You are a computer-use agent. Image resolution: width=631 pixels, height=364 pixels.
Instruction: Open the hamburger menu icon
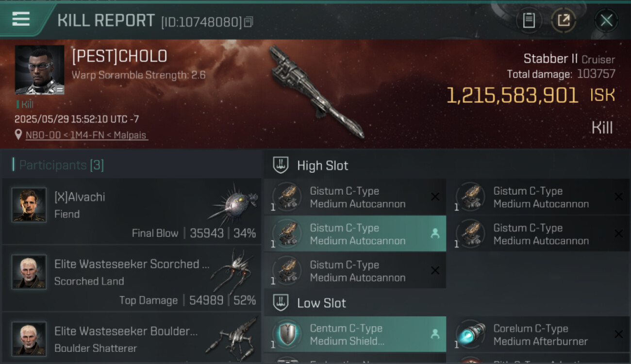(x=21, y=19)
